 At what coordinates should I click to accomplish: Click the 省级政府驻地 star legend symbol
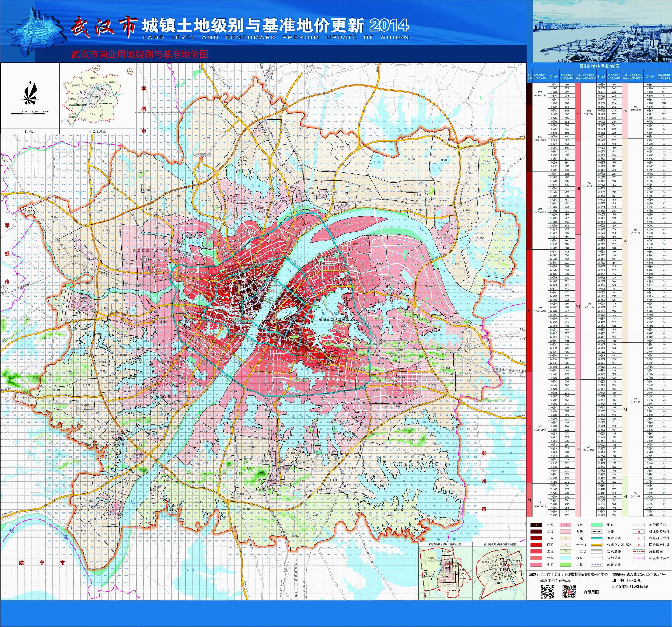[x=639, y=531]
